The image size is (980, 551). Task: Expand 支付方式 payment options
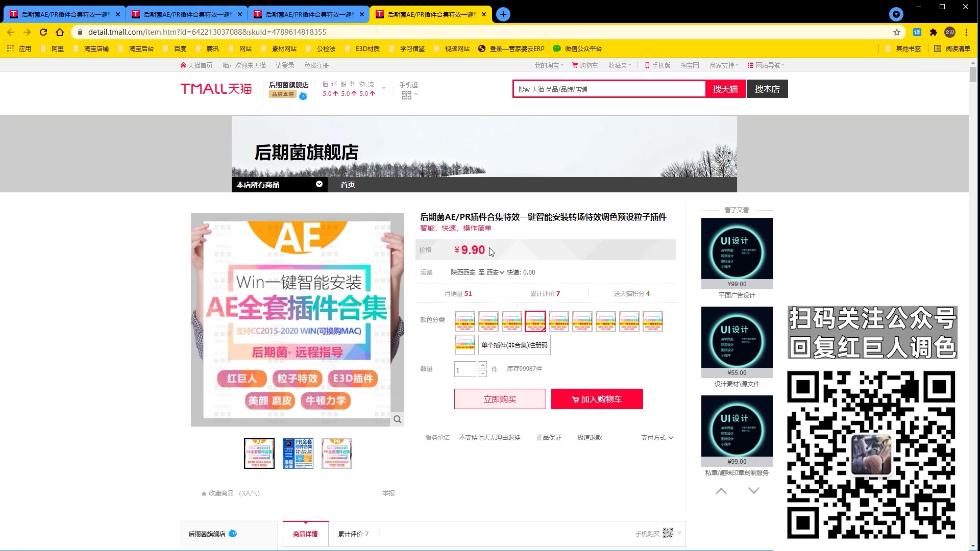657,438
